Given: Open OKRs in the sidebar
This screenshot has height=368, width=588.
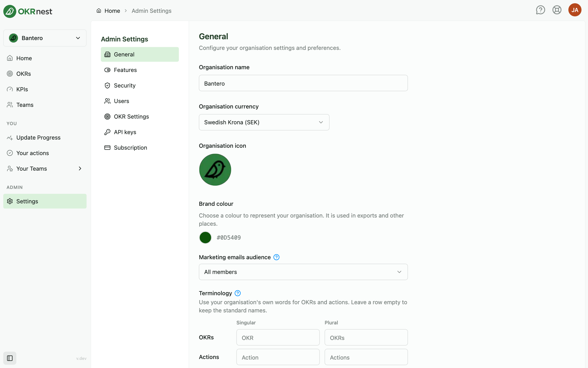Looking at the screenshot, I should click(x=45, y=74).
